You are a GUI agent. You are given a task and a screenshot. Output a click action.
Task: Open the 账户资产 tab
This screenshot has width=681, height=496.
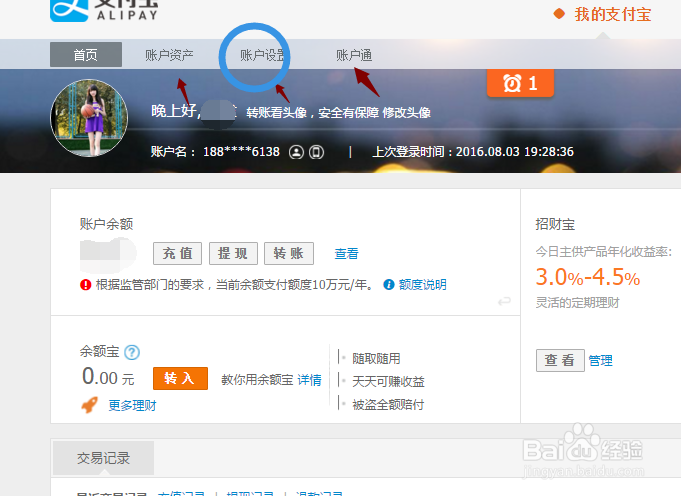click(169, 55)
